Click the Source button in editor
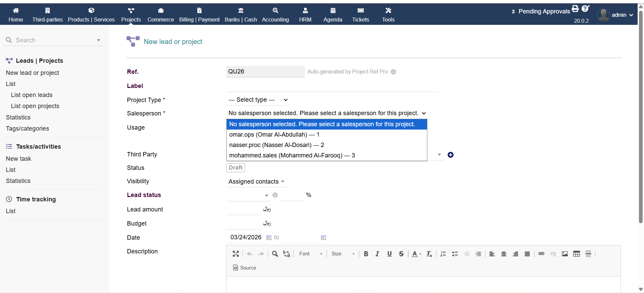644x293 pixels. click(245, 268)
